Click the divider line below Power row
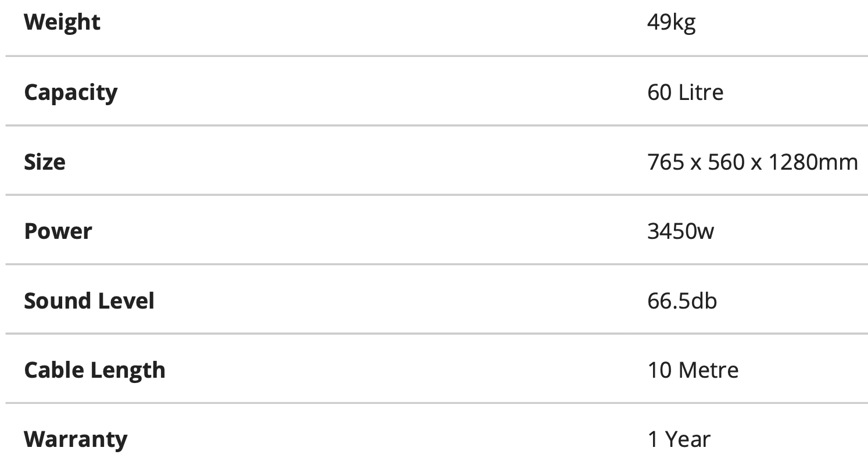The height and width of the screenshot is (469, 868). pos(436,264)
